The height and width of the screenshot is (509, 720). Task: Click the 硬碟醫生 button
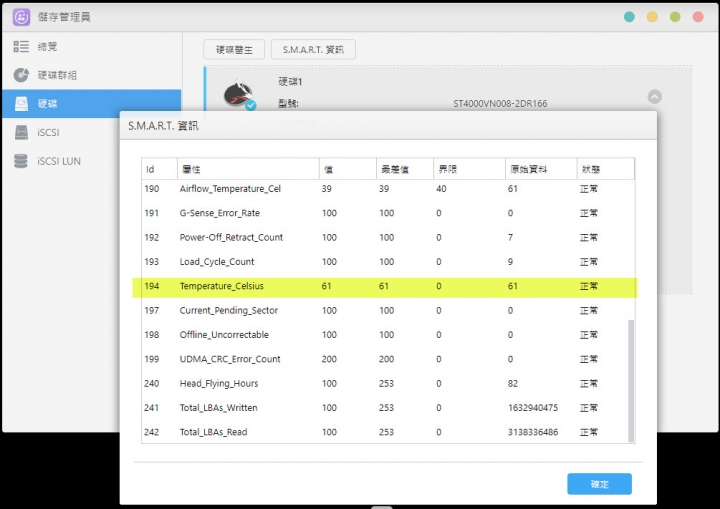coord(234,50)
